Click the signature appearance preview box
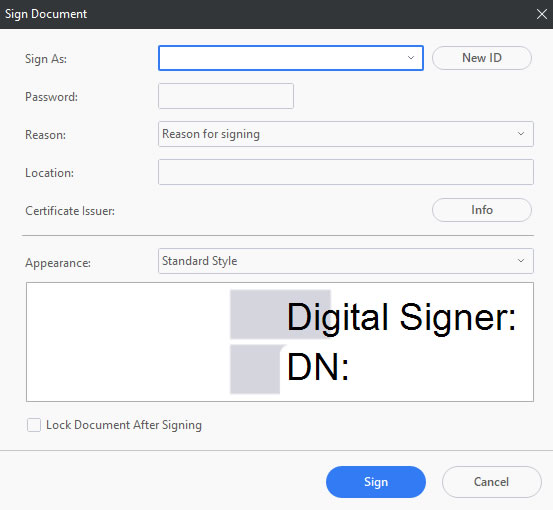 280,342
